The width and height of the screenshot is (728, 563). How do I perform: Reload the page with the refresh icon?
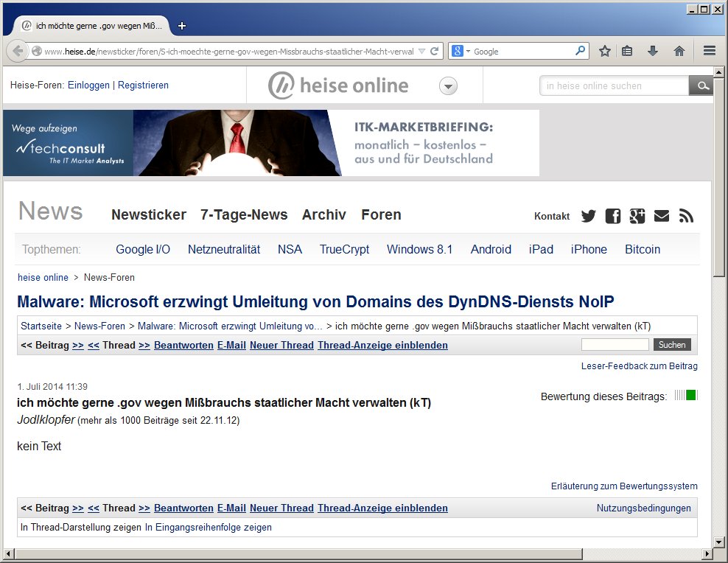click(435, 51)
